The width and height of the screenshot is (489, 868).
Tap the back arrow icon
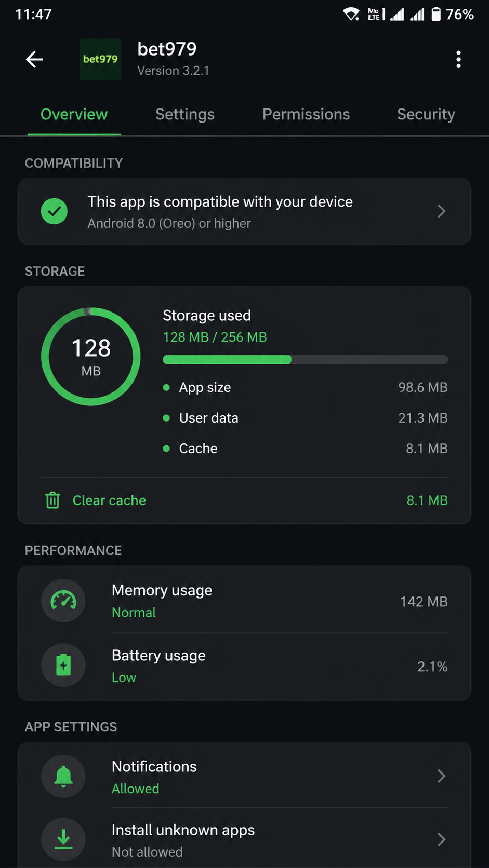pos(34,59)
